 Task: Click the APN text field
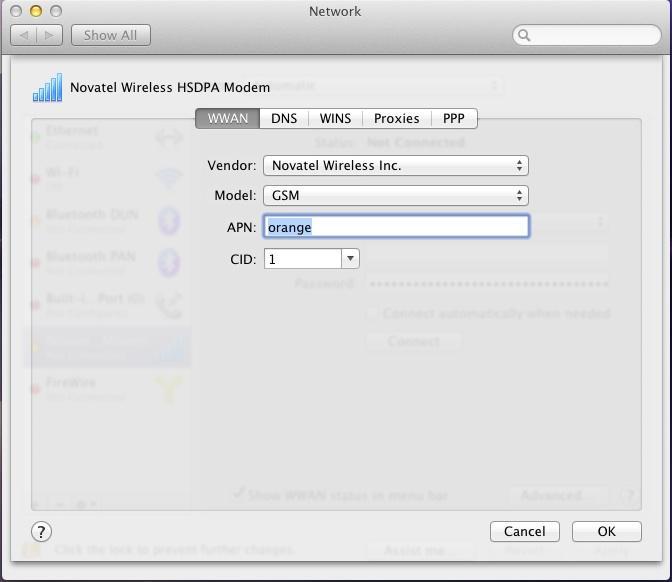pos(396,227)
